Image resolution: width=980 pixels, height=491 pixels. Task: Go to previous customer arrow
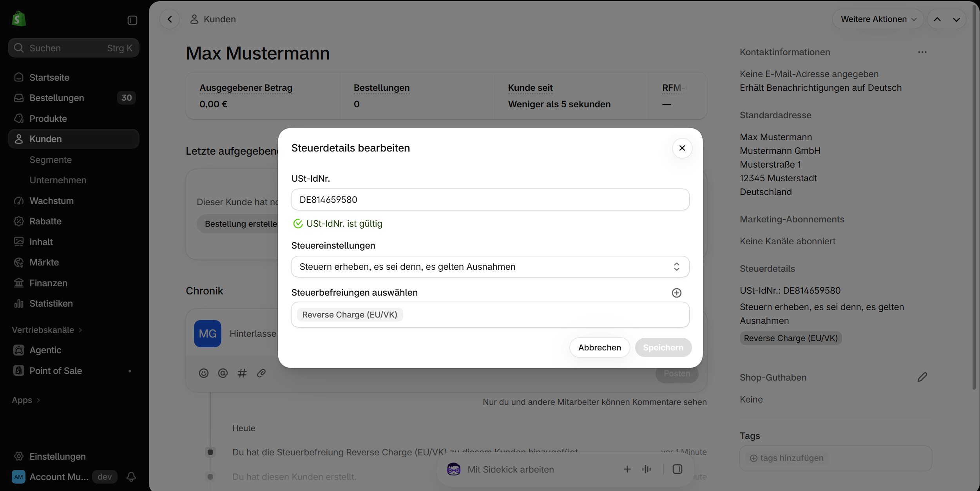click(937, 19)
